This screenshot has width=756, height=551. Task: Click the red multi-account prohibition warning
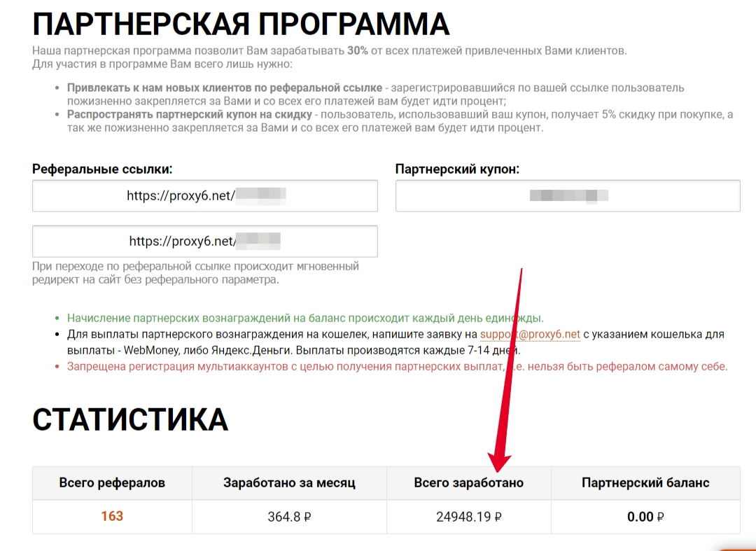pyautogui.click(x=398, y=366)
